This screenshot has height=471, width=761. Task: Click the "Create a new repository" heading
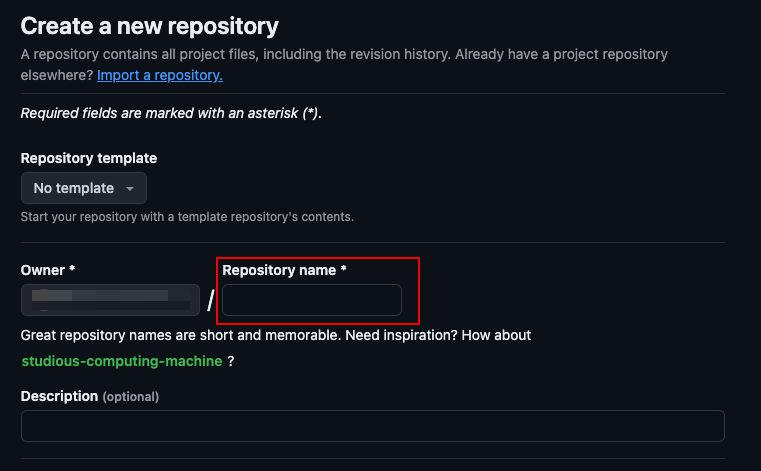(150, 26)
